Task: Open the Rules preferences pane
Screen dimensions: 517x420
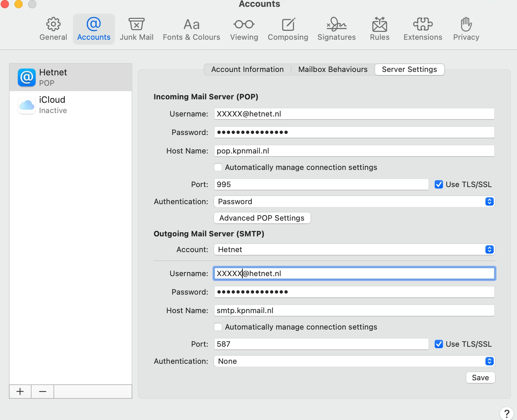Action: click(380, 29)
